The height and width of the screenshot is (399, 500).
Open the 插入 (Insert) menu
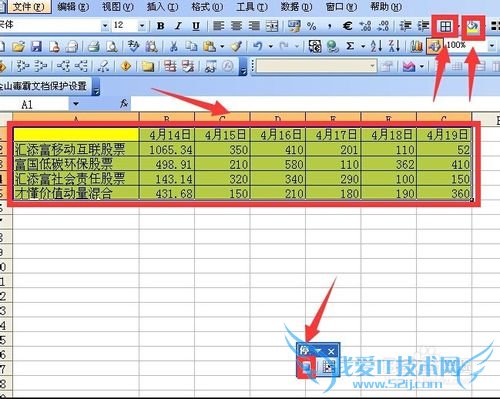point(162,6)
